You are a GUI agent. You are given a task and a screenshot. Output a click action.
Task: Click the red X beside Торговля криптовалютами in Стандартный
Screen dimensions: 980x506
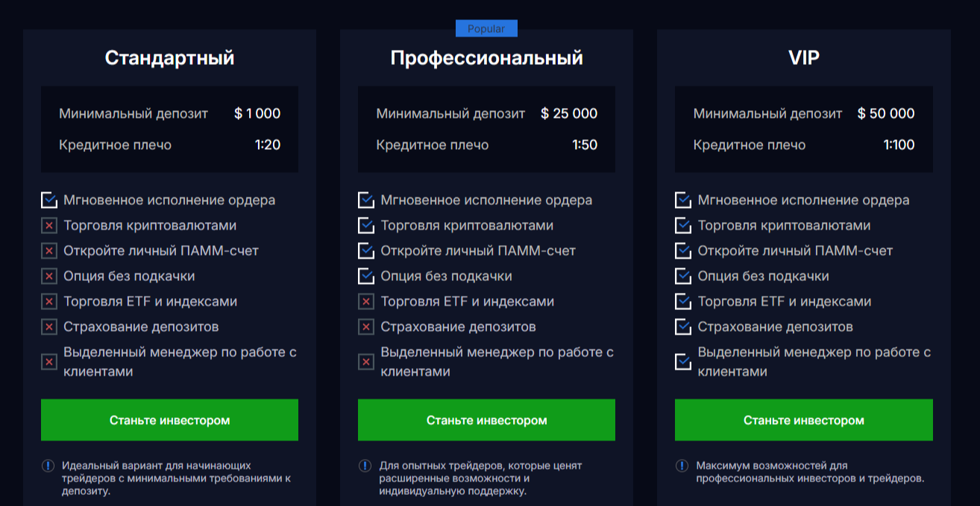(49, 226)
